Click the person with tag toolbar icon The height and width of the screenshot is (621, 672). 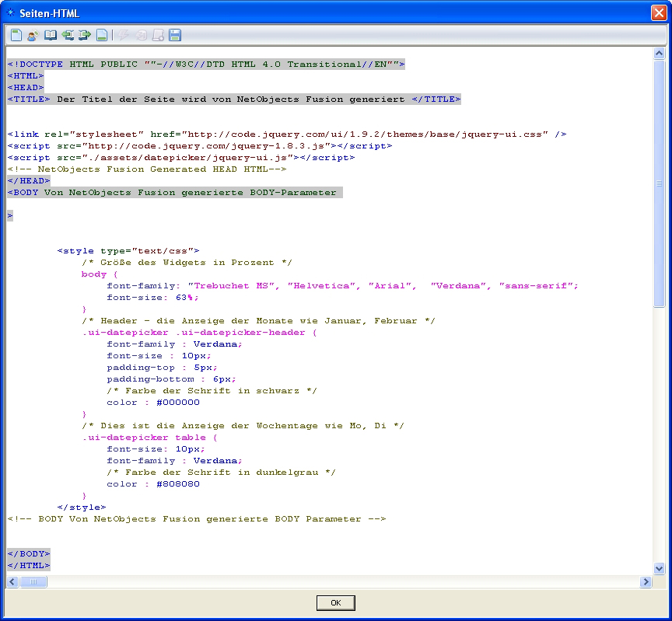(x=33, y=35)
